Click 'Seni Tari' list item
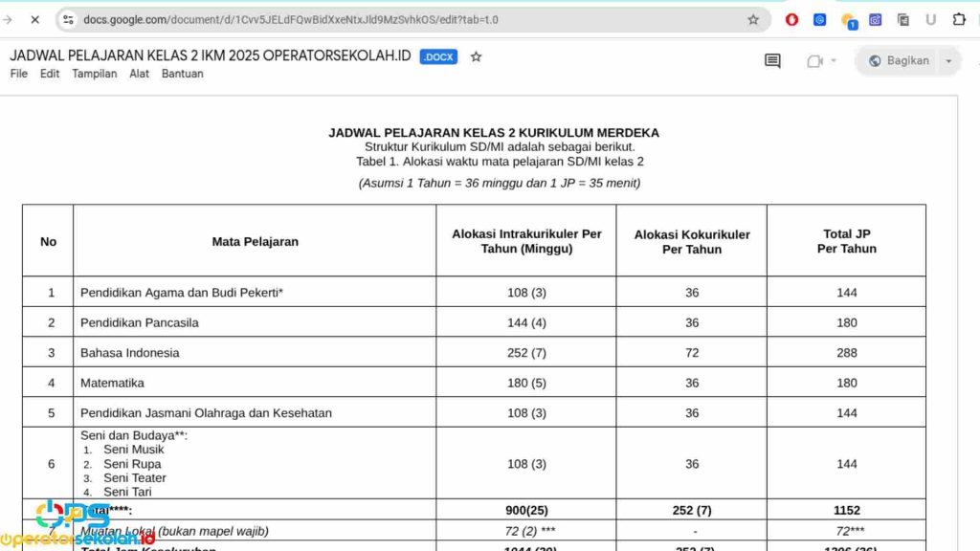This screenshot has width=980, height=551. [127, 492]
